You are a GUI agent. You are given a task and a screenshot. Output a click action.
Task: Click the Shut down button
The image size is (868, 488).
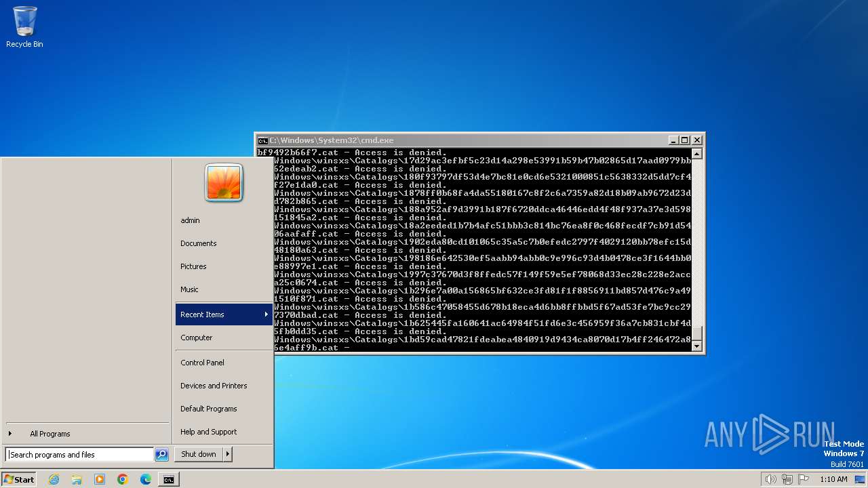click(199, 454)
